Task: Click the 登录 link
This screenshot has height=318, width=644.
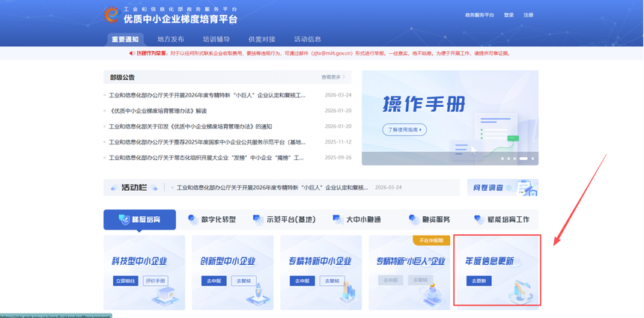Action: (509, 15)
